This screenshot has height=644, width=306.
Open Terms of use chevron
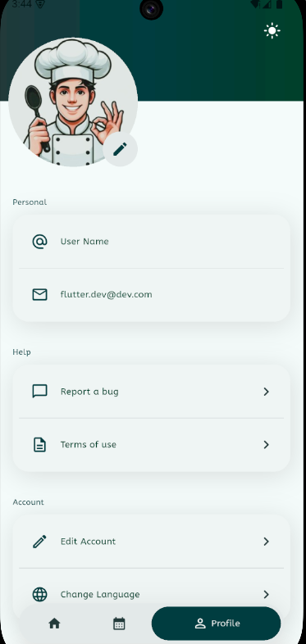click(x=266, y=445)
